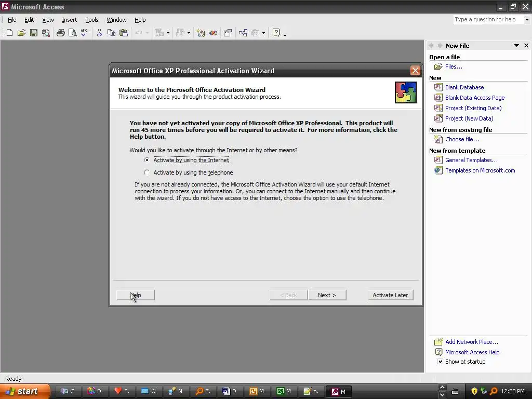The width and height of the screenshot is (532, 399).
Task: Click the Cut scissors icon
Action: tap(99, 33)
